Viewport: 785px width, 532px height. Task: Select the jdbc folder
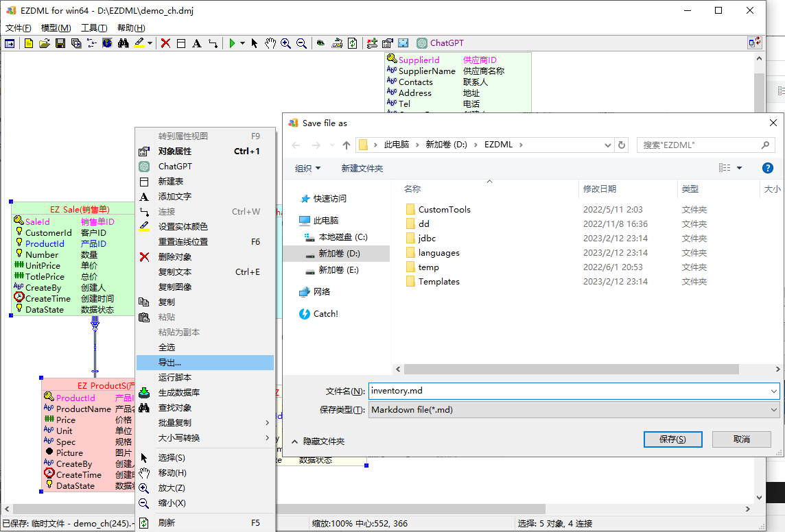(421, 239)
